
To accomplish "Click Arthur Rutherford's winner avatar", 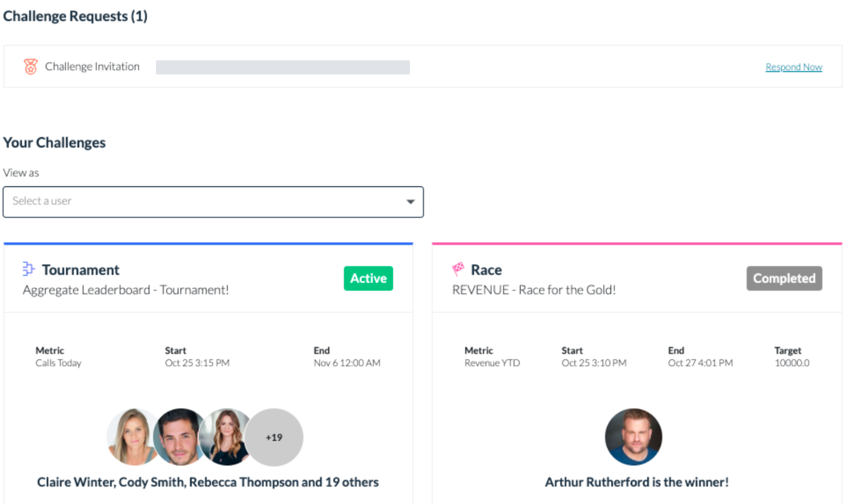I will 633,437.
